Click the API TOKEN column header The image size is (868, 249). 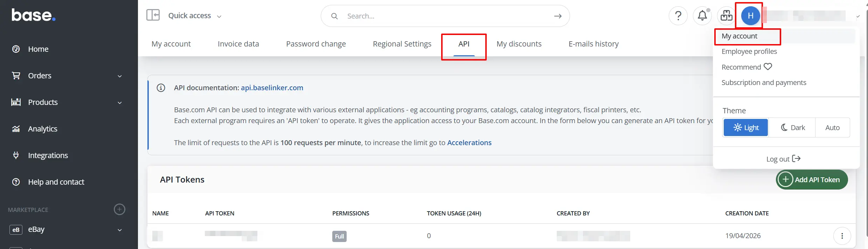click(x=220, y=213)
